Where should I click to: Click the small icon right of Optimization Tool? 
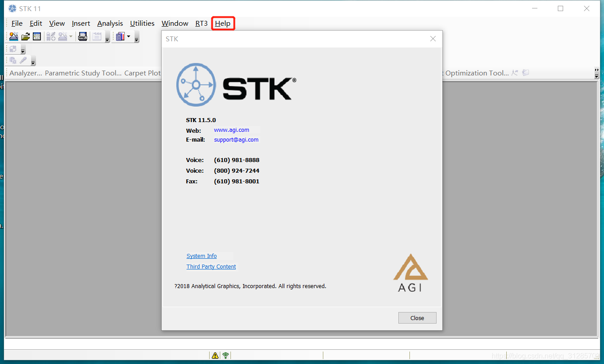tap(515, 72)
